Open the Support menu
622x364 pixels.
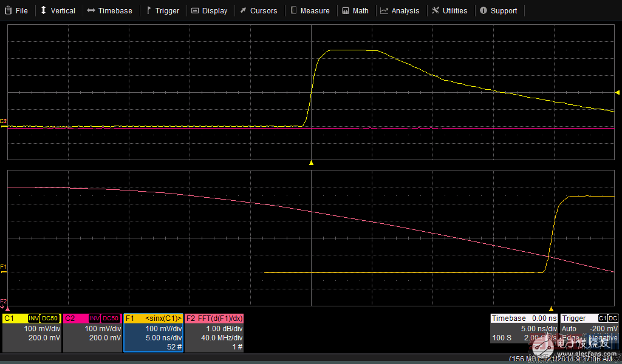coord(499,11)
